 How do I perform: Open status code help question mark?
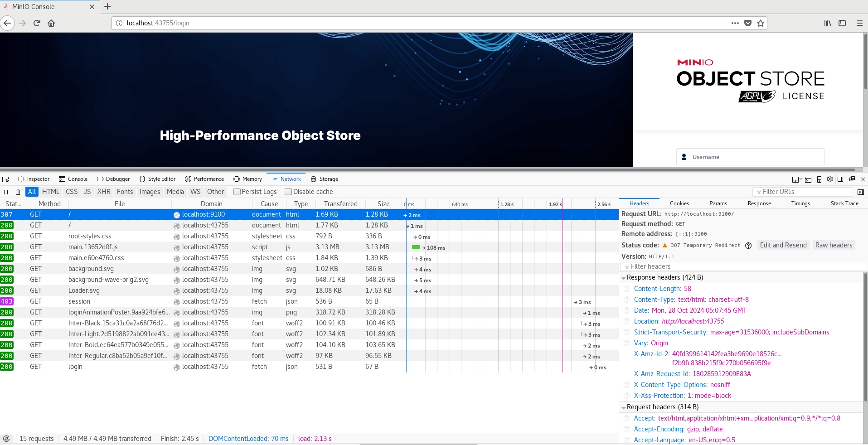[748, 246]
